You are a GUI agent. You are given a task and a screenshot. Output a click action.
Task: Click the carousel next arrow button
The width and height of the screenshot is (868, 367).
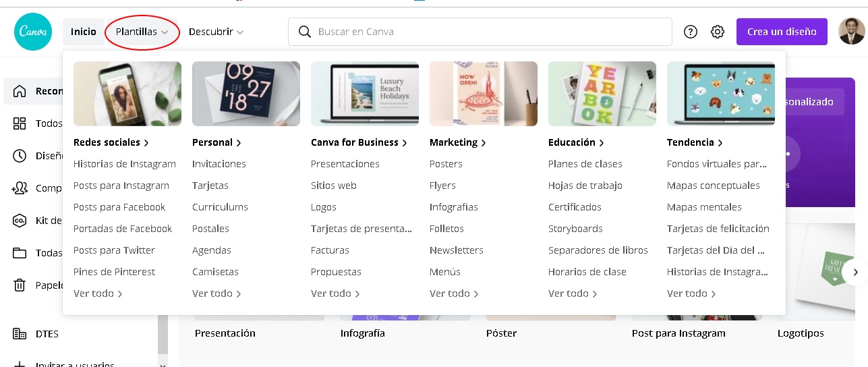coord(855,273)
